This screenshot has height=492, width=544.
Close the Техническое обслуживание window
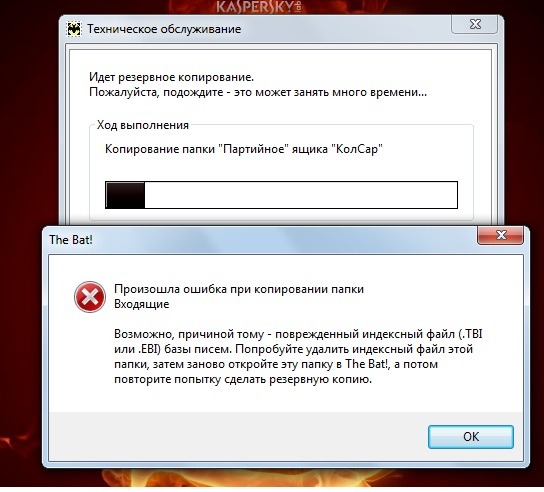pos(475,24)
